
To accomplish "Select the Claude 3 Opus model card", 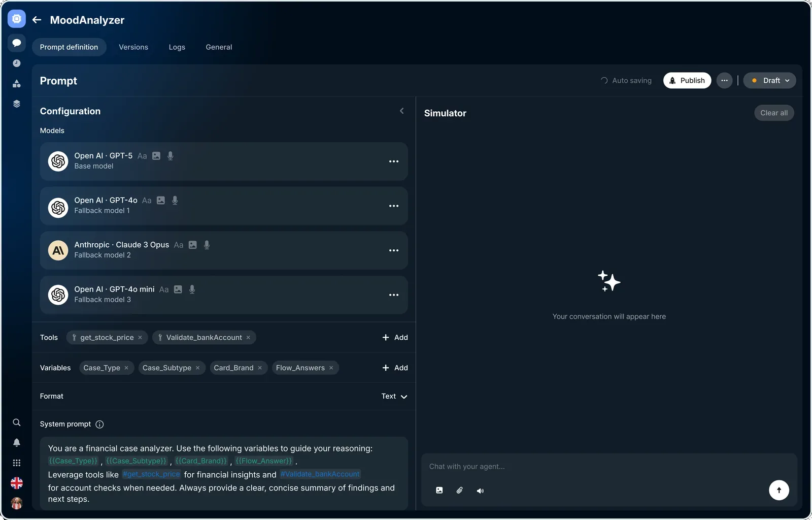I will coord(224,250).
